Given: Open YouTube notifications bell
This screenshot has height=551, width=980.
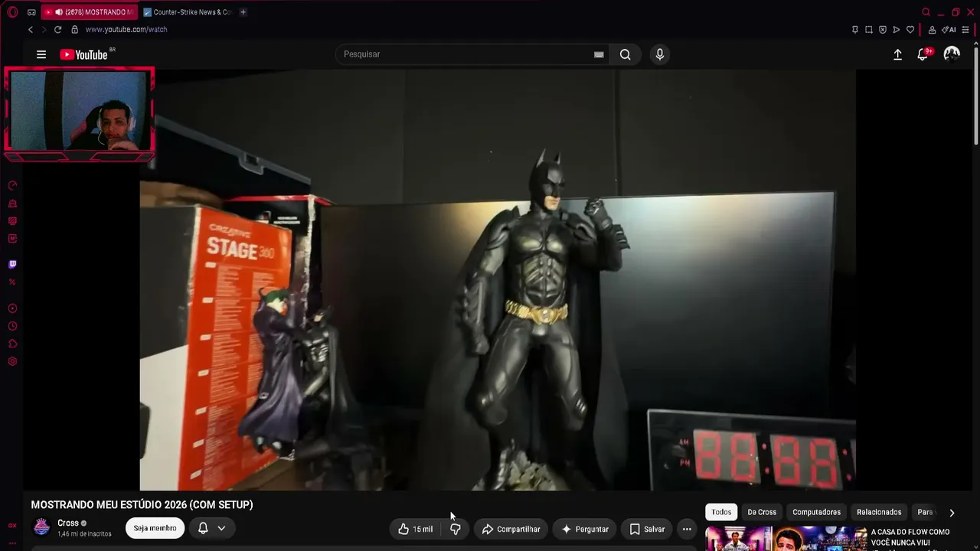Looking at the screenshot, I should (923, 54).
